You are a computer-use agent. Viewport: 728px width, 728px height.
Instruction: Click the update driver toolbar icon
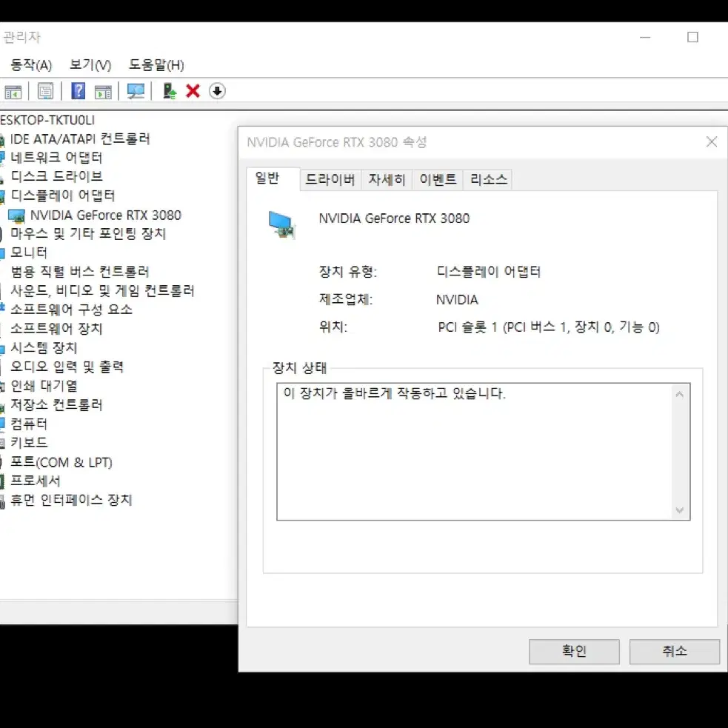[x=170, y=91]
